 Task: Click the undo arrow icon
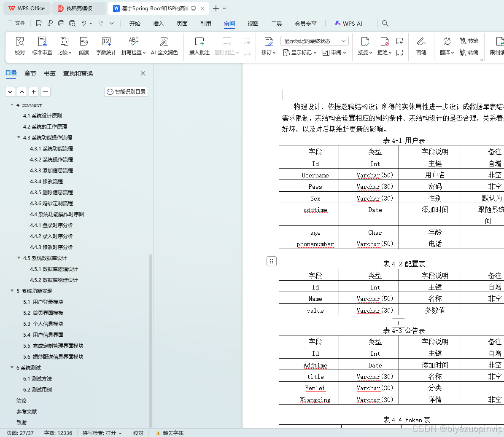coord(84,23)
